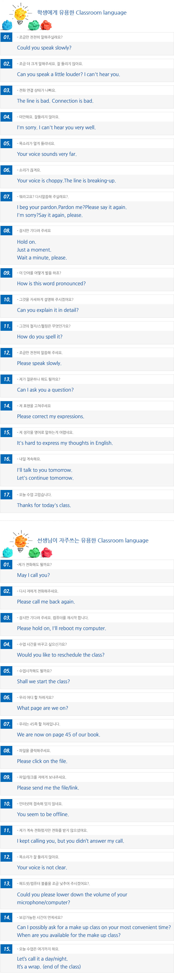Viewport: 174px width, 980px height.
Task: Click "What page are we on?" phrase
Action: point(43,708)
